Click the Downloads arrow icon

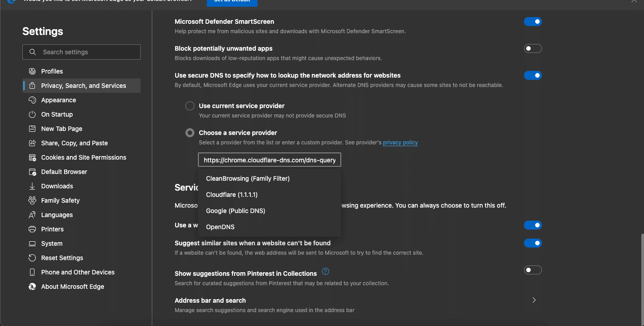[x=32, y=186]
